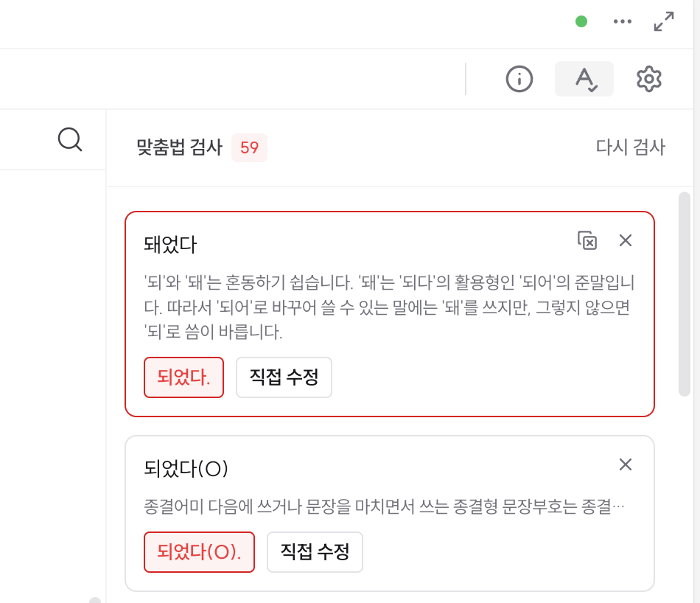Screen dimensions: 700x603
Task: Exclude identical errors via the boxed-X icon
Action: point(587,240)
